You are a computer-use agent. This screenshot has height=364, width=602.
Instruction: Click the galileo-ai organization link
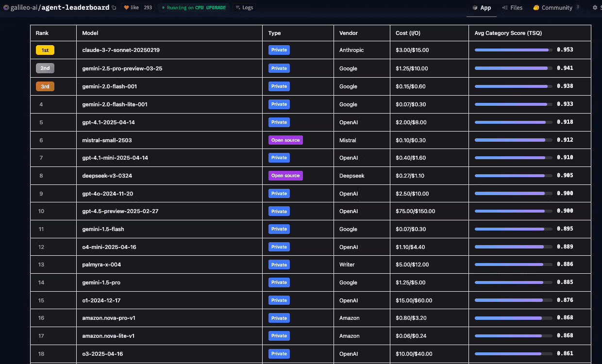click(24, 8)
